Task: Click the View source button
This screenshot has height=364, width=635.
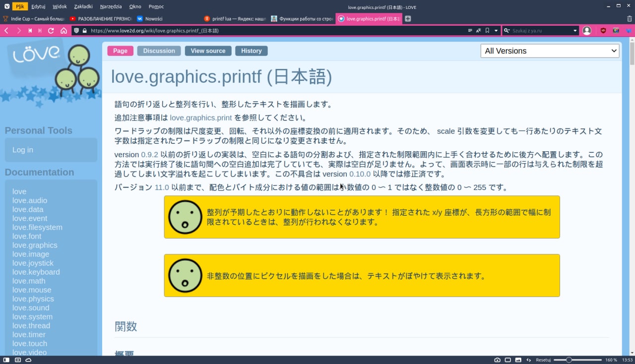Action: coord(208,51)
